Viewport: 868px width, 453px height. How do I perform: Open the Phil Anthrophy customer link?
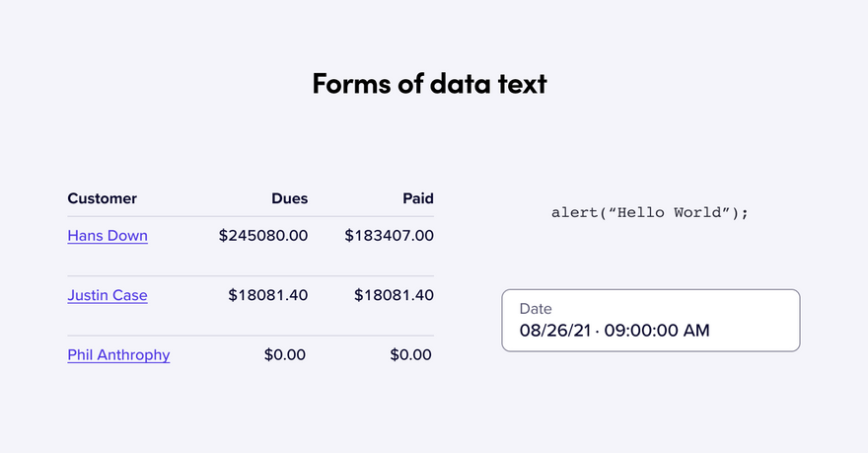pos(118,355)
